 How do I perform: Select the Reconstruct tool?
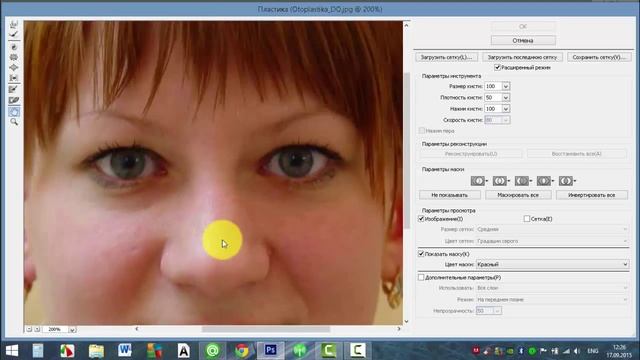click(x=14, y=35)
